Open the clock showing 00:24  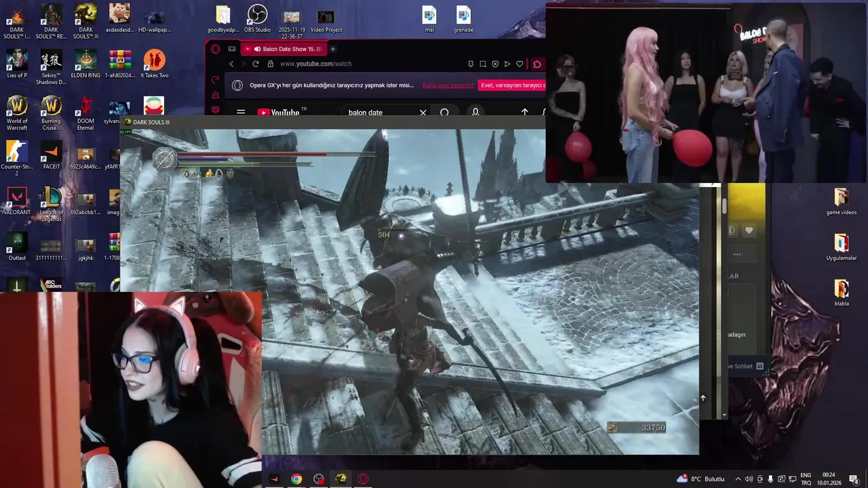[x=829, y=479]
